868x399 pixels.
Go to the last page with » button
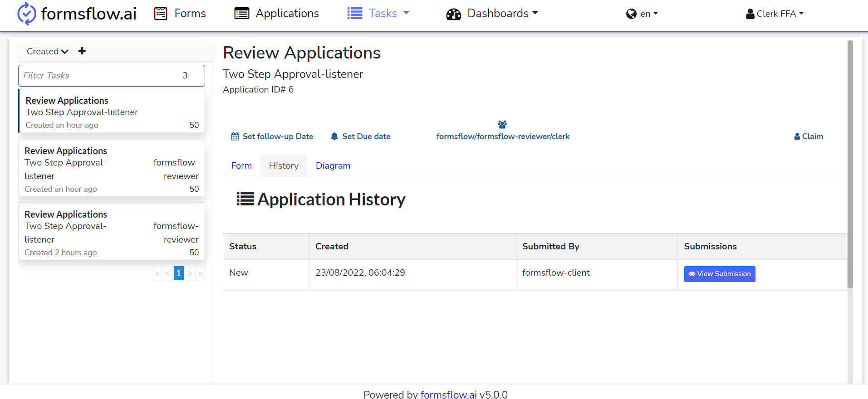[x=200, y=273]
